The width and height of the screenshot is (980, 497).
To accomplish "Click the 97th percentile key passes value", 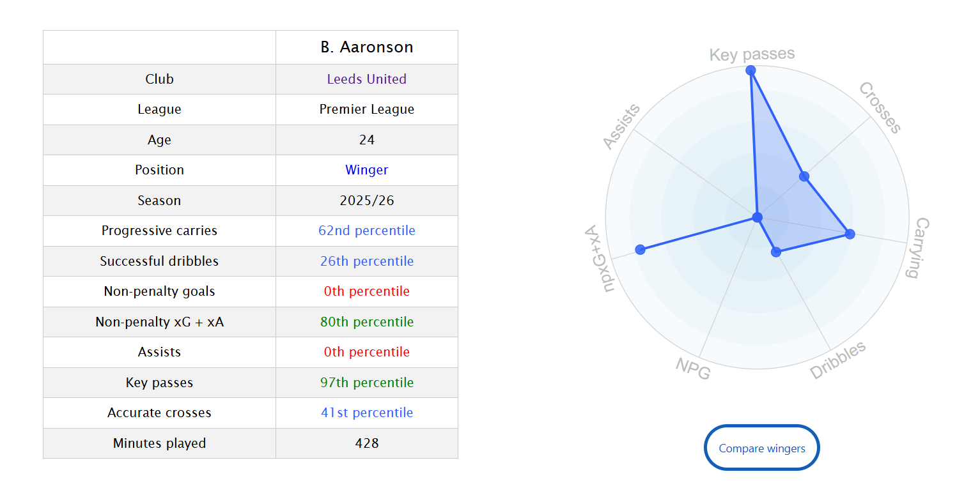I will (366, 383).
